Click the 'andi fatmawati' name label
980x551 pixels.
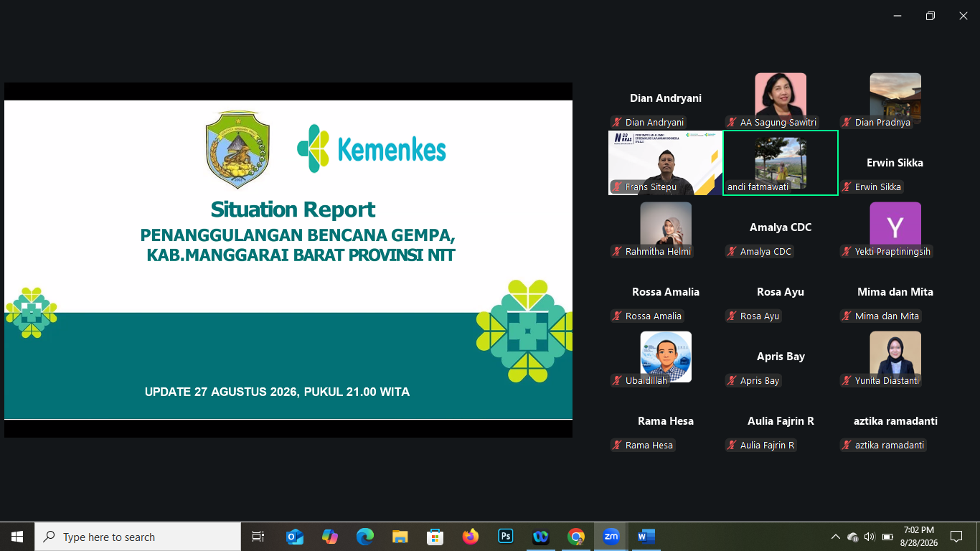click(758, 187)
